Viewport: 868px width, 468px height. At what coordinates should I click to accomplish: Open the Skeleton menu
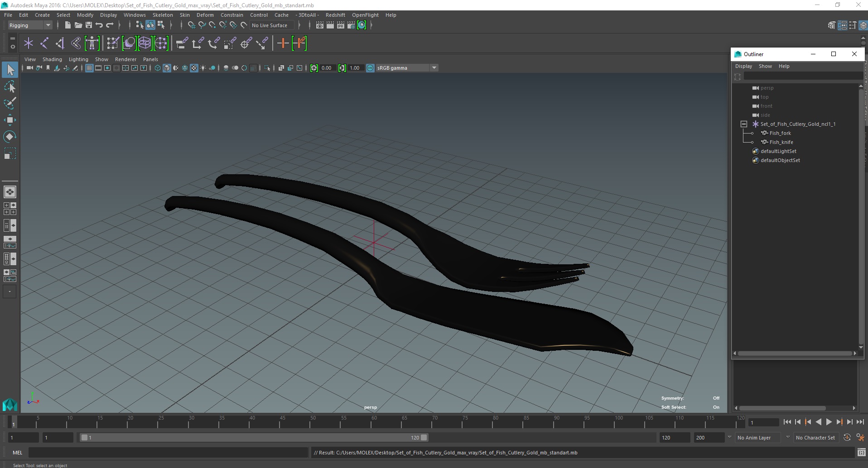coord(163,15)
